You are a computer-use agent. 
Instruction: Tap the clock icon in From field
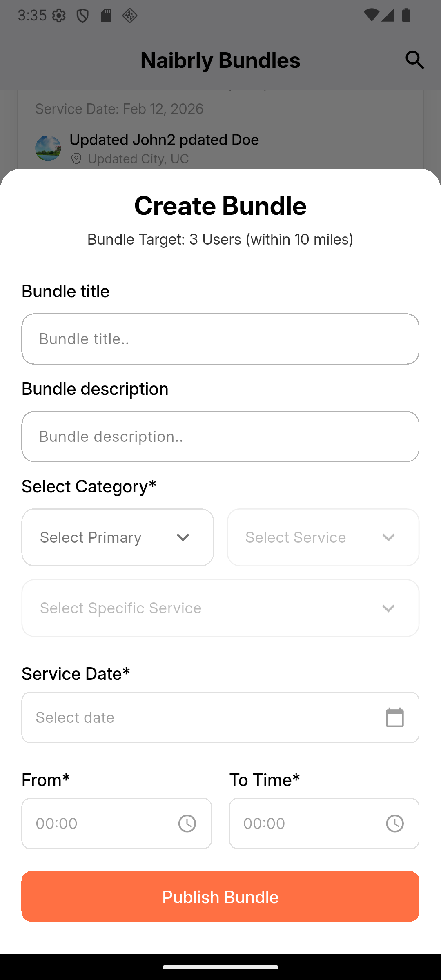tap(187, 824)
